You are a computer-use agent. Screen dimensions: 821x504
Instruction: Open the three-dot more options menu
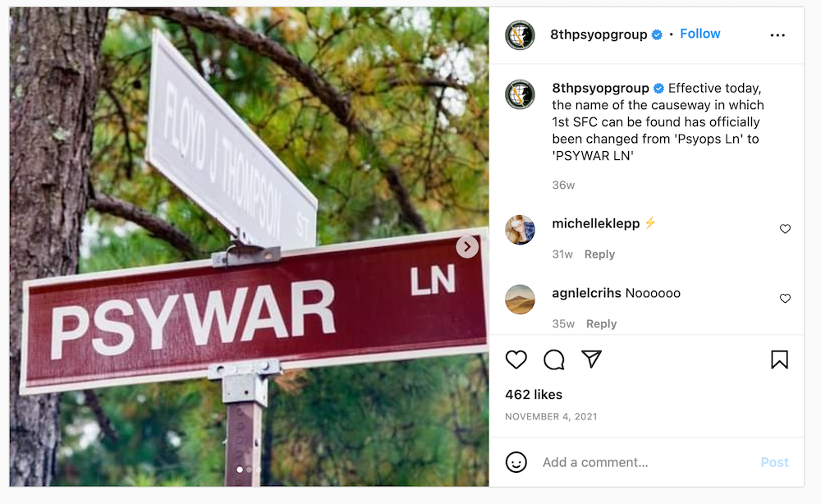[x=777, y=35]
